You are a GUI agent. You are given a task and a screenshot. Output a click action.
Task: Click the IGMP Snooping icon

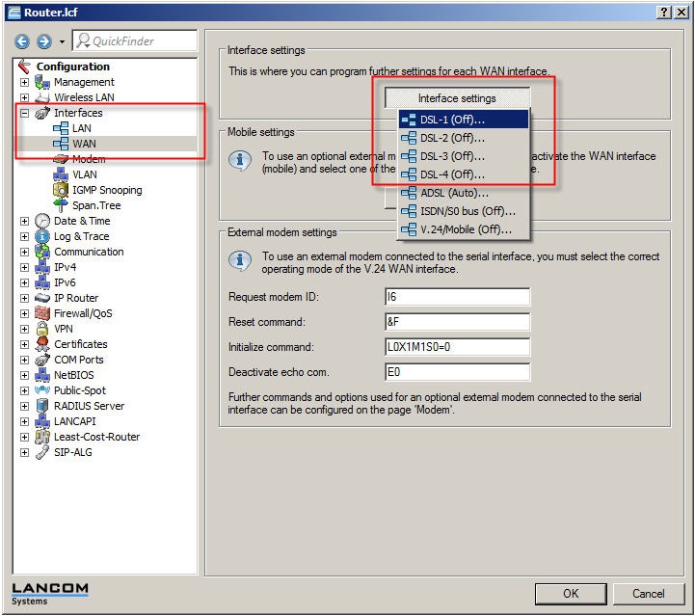(61, 190)
